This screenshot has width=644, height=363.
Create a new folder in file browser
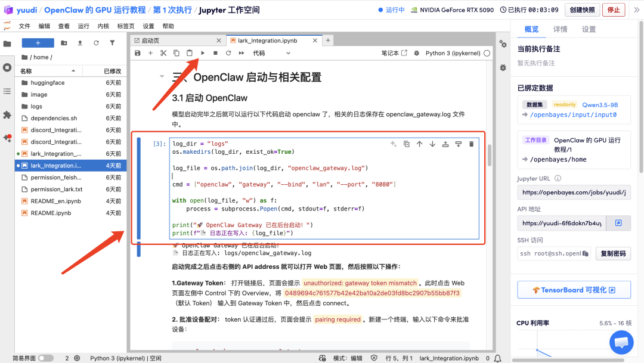tap(64, 43)
